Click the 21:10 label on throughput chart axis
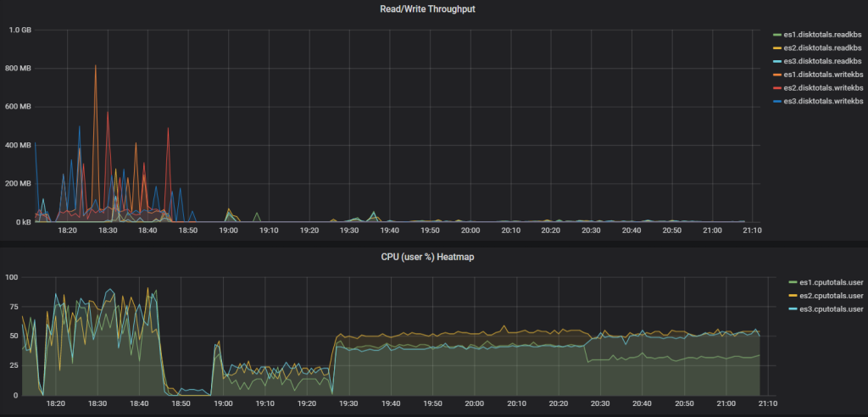 pos(753,230)
